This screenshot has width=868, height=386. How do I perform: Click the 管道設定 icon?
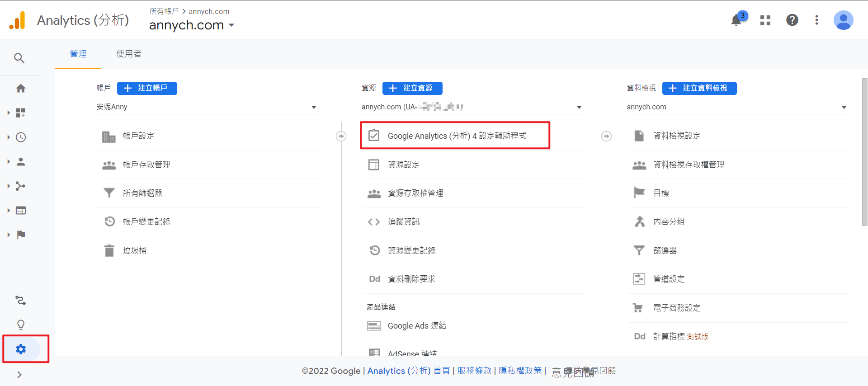(639, 279)
